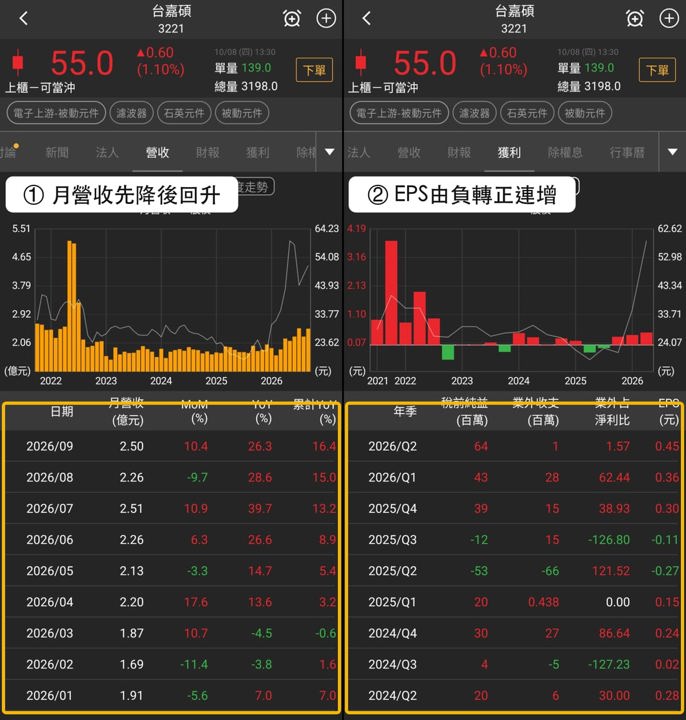Viewport: 686px width, 720px height.
Task: Select the 2025/Q1 earnings row
Action: click(515, 602)
